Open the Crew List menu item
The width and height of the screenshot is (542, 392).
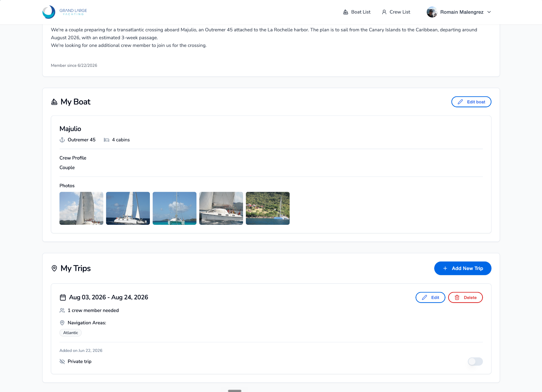coord(396,12)
